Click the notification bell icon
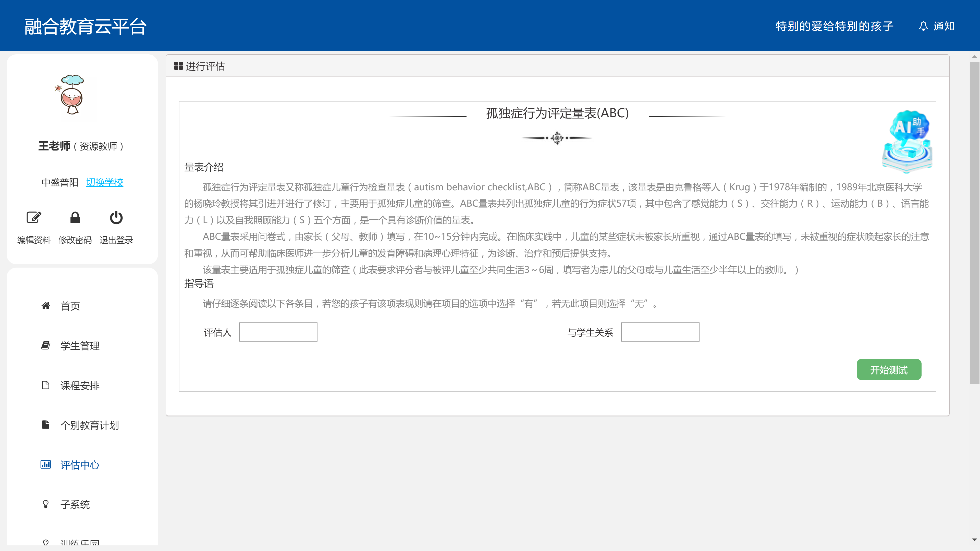The width and height of the screenshot is (980, 551). (923, 26)
